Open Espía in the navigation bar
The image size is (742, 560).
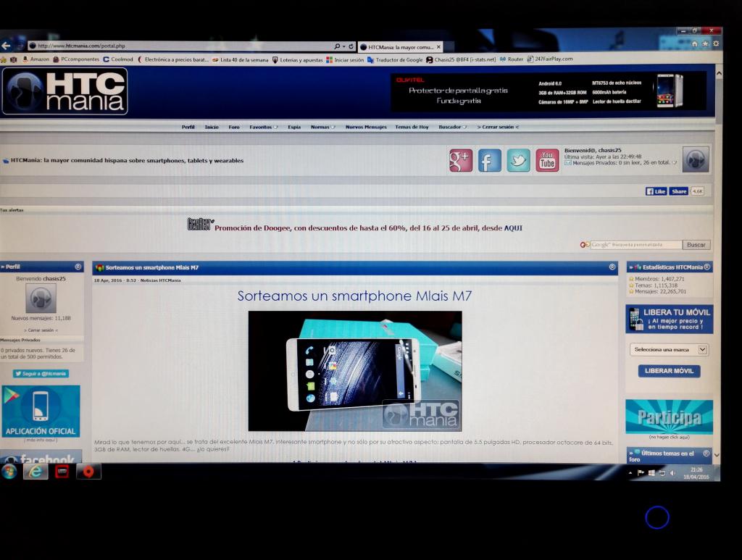pos(294,127)
